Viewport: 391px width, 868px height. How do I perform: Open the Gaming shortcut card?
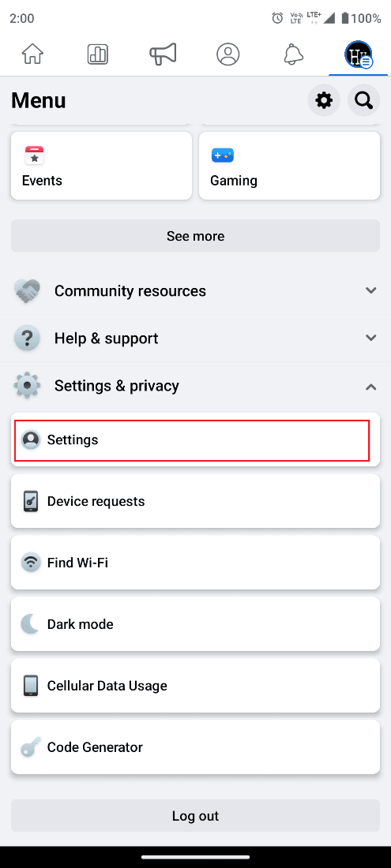tap(290, 166)
